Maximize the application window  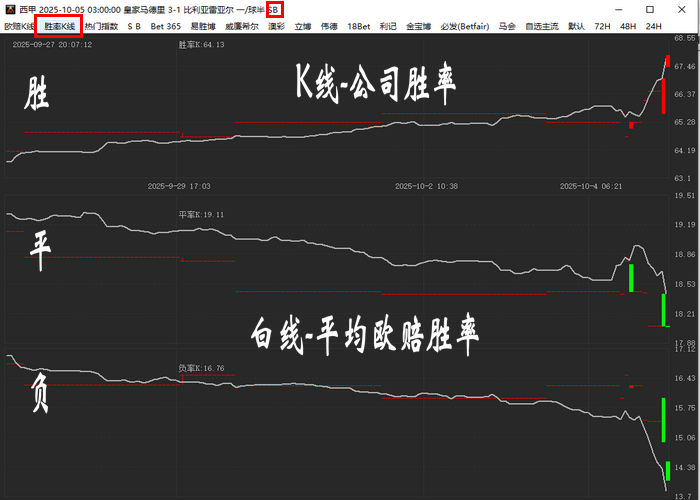click(x=649, y=9)
